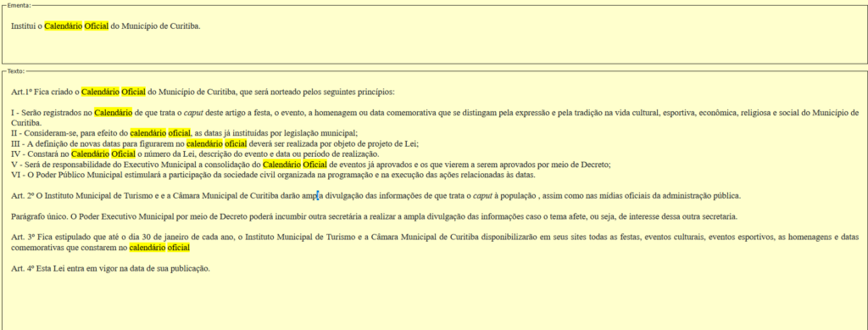Viewport: 868px width, 330px height.
Task: Click highlighted "Calendário" in item I
Action: click(x=113, y=112)
